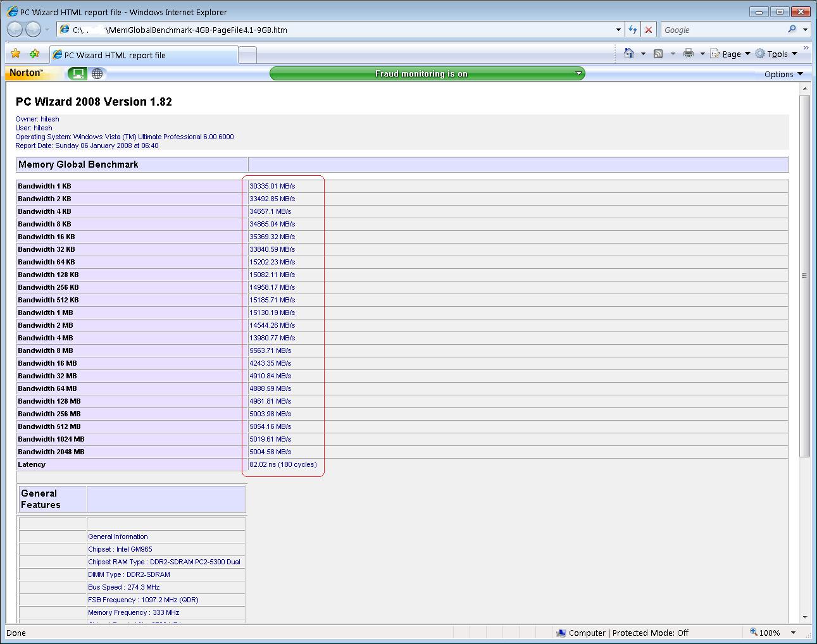This screenshot has height=644, width=817.
Task: Click the Bandwidth 16 KB value 35369.32 MB/s
Action: (x=272, y=237)
